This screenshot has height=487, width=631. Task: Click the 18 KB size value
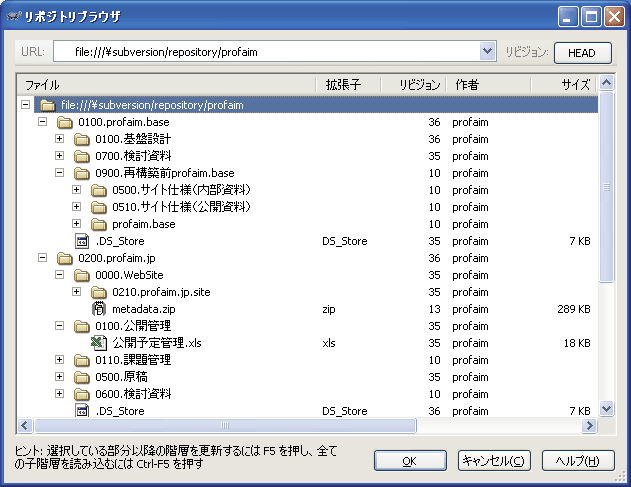point(577,343)
